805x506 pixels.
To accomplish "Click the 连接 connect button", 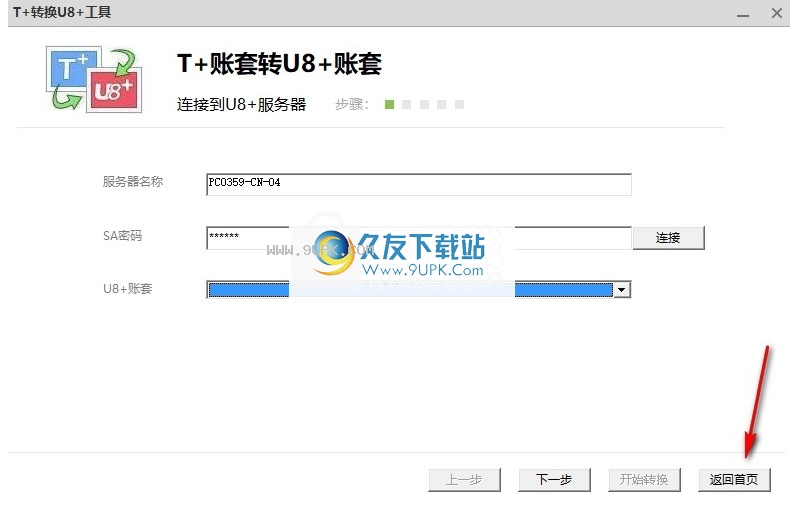I will (x=668, y=238).
